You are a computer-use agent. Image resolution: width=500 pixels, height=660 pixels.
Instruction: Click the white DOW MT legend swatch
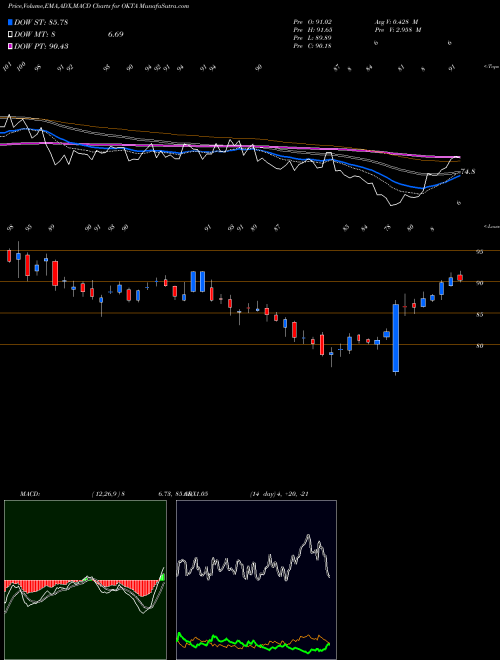[x=11, y=34]
